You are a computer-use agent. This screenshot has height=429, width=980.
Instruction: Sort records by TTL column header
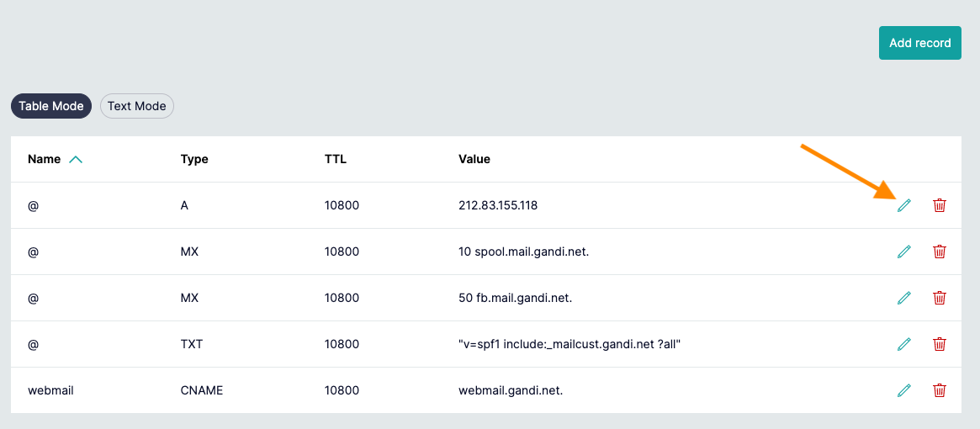point(336,159)
